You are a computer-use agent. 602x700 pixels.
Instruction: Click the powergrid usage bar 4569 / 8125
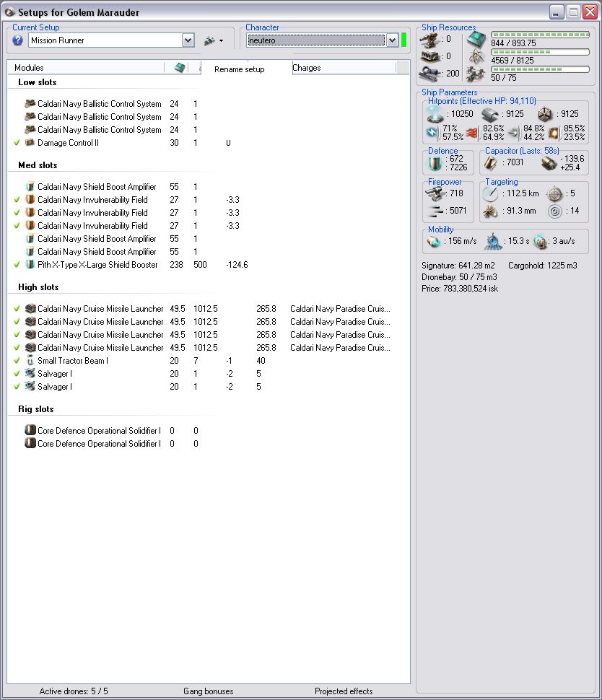[540, 52]
